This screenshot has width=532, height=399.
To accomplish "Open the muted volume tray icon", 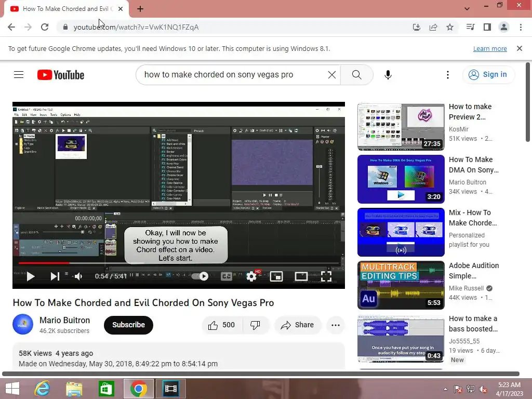I will point(483,389).
